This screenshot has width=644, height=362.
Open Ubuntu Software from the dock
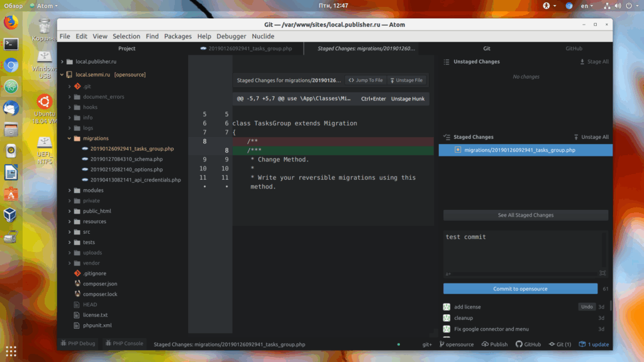point(11,194)
